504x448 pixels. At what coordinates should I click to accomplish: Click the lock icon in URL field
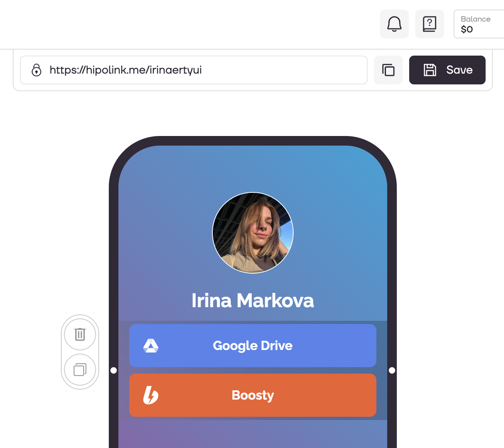pyautogui.click(x=36, y=70)
